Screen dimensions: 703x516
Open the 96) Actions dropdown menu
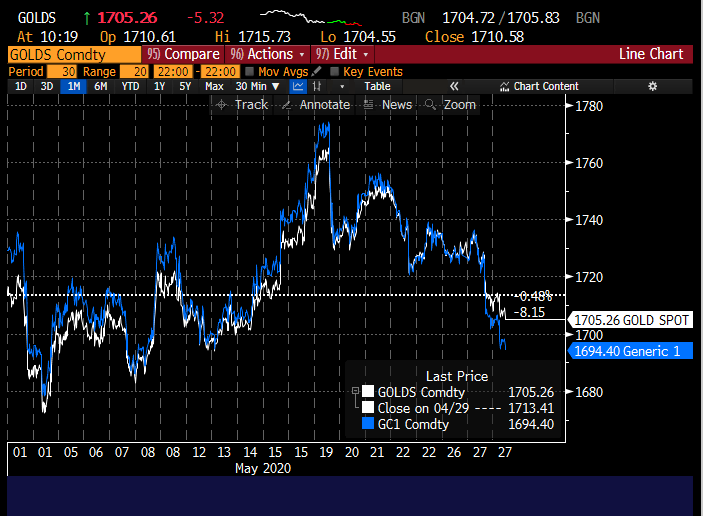tap(267, 54)
